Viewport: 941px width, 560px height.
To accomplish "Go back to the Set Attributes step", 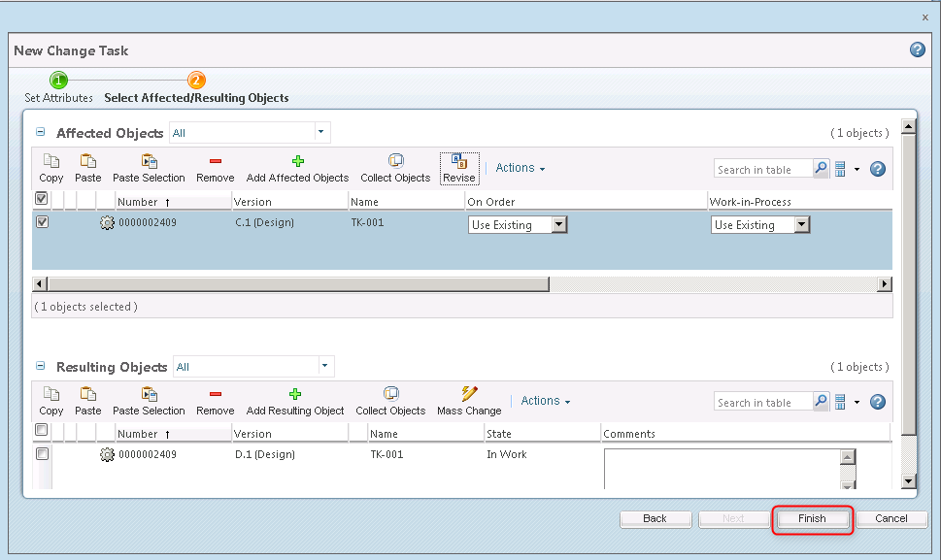I will pyautogui.click(x=655, y=518).
